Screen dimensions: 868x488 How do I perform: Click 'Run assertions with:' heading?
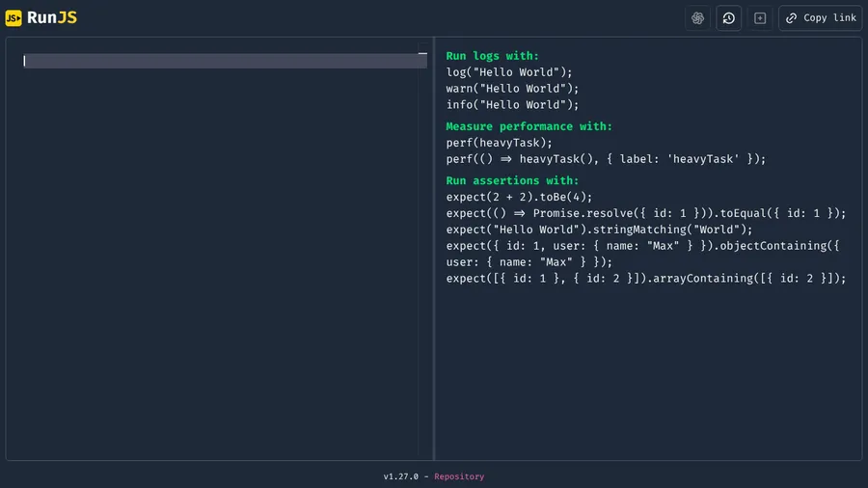point(512,180)
